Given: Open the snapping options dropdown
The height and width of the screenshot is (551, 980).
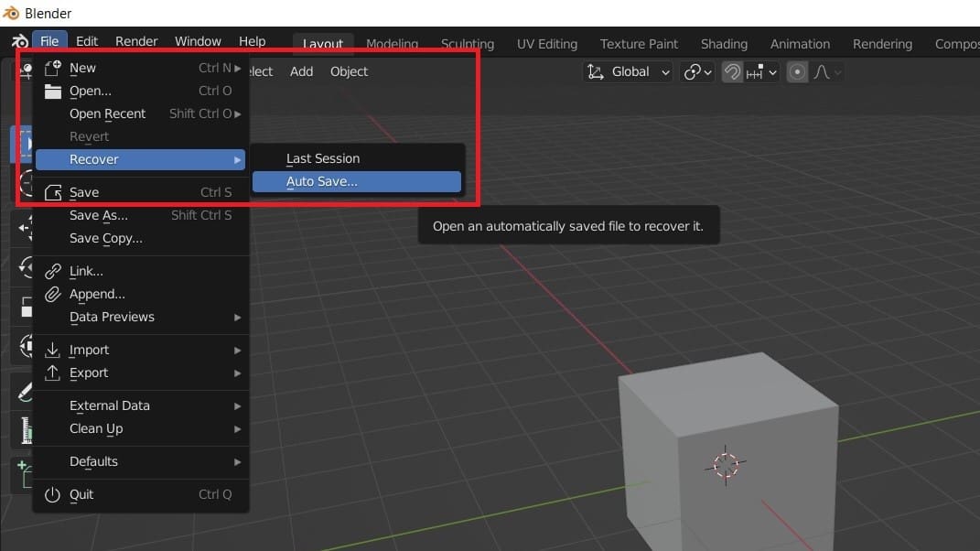Looking at the screenshot, I should 762,72.
